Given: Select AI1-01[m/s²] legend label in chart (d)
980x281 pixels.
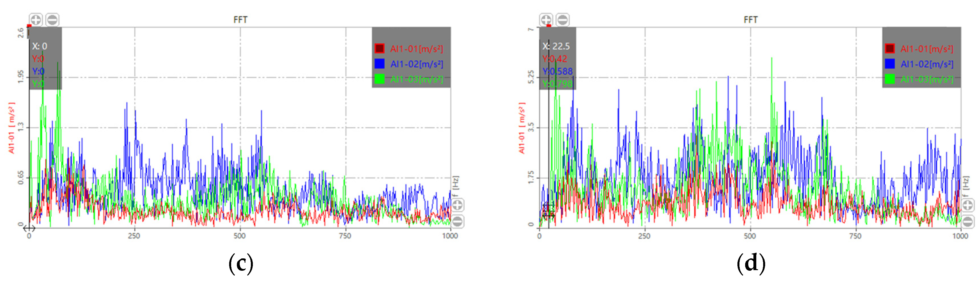Looking at the screenshot, I should (x=927, y=49).
